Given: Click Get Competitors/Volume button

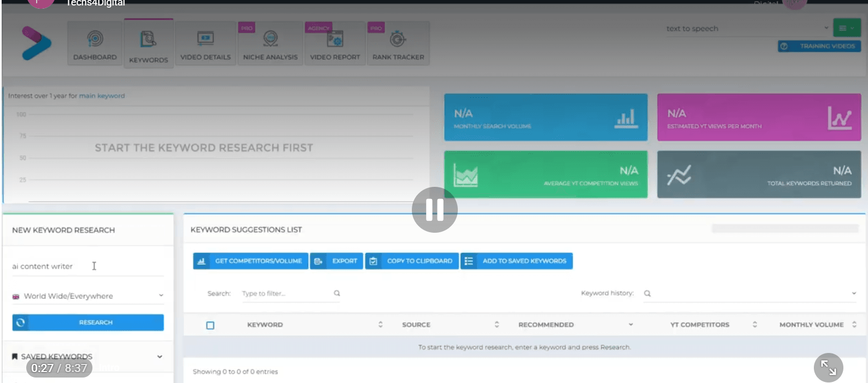Looking at the screenshot, I should point(251,261).
